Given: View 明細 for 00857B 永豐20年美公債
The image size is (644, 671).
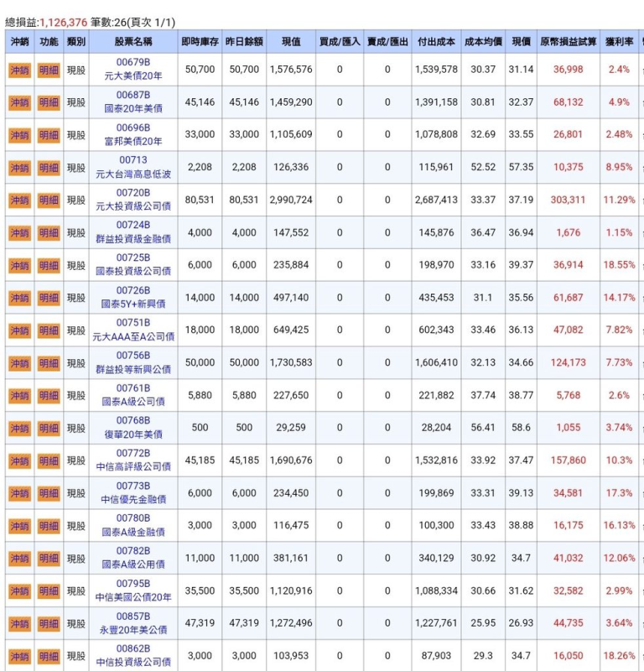Looking at the screenshot, I should [x=49, y=624].
